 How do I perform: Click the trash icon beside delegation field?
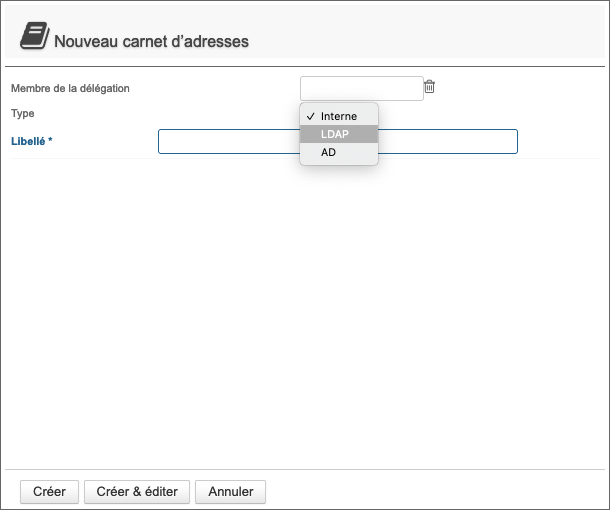pos(429,87)
